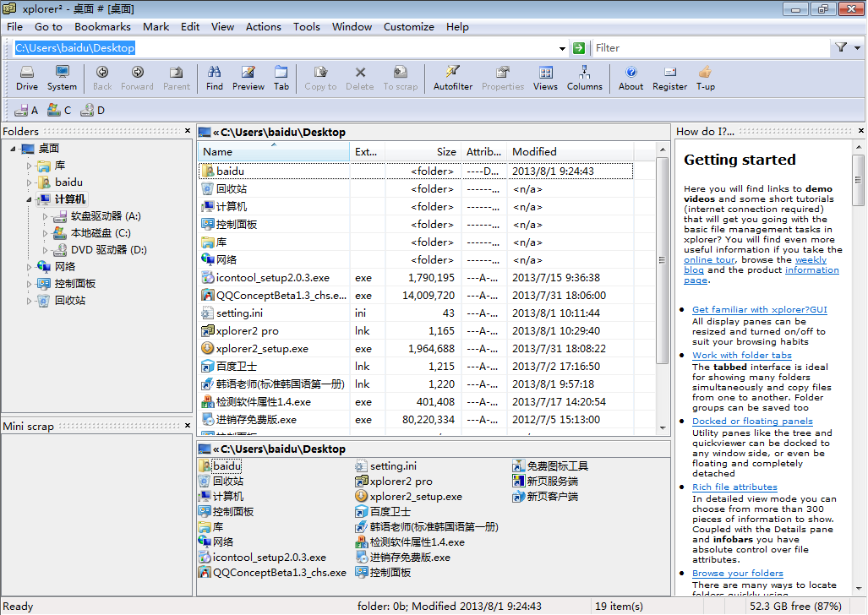Close the How do I pane

pos(860,131)
